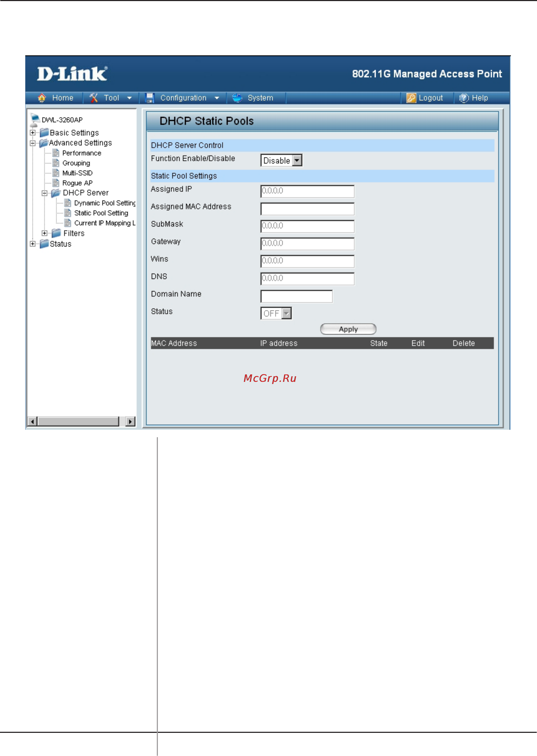This screenshot has width=537, height=756.
Task: Open Static Pool Setting page
Action: 101,213
